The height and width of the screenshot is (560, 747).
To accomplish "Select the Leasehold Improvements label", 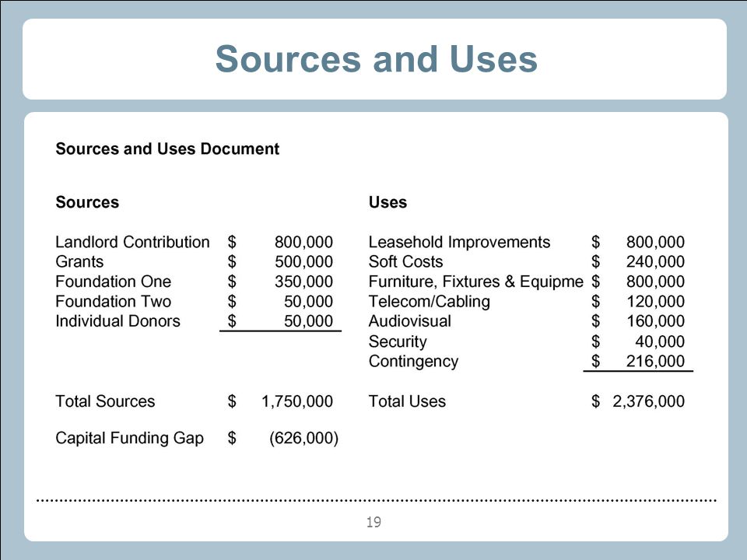I will [459, 242].
